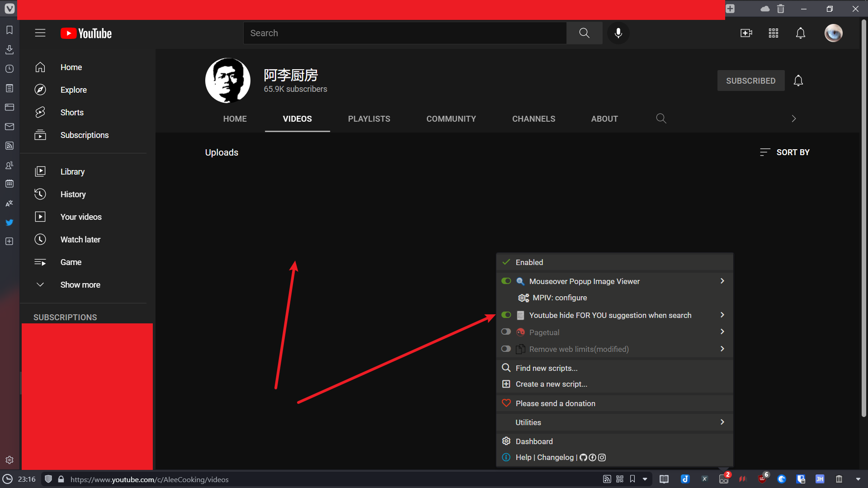
Task: Expand Show more in left sidebar
Action: [80, 285]
